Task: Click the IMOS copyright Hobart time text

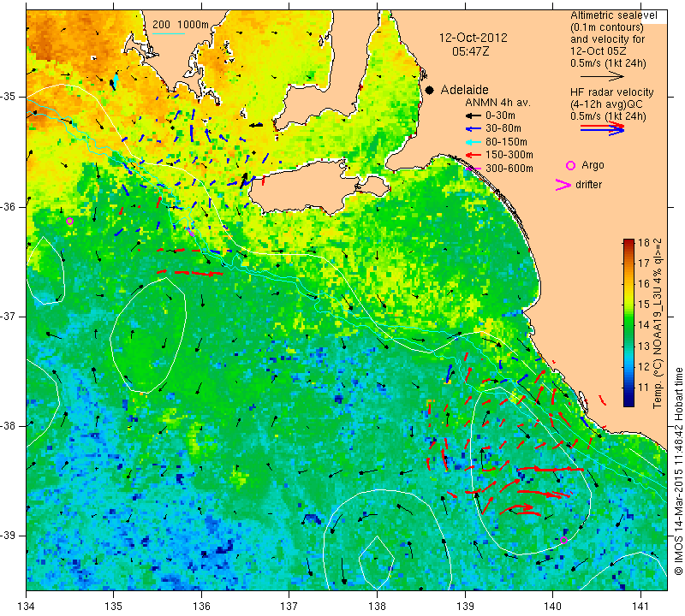Action: point(678,471)
